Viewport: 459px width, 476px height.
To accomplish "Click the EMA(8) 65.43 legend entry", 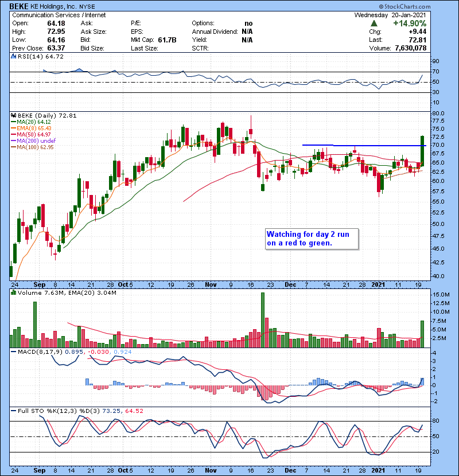I will (32, 128).
